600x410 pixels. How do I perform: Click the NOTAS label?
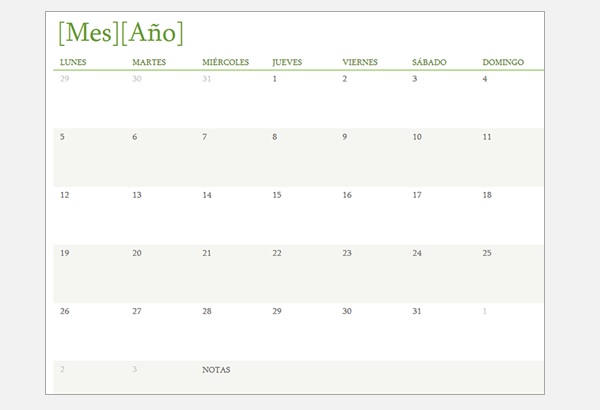(x=216, y=370)
